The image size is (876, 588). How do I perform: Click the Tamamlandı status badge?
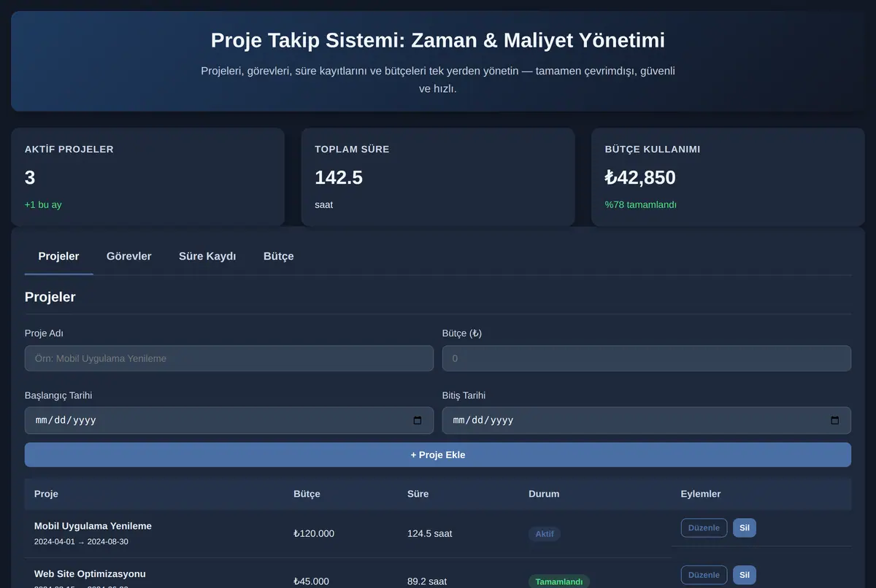point(559,581)
